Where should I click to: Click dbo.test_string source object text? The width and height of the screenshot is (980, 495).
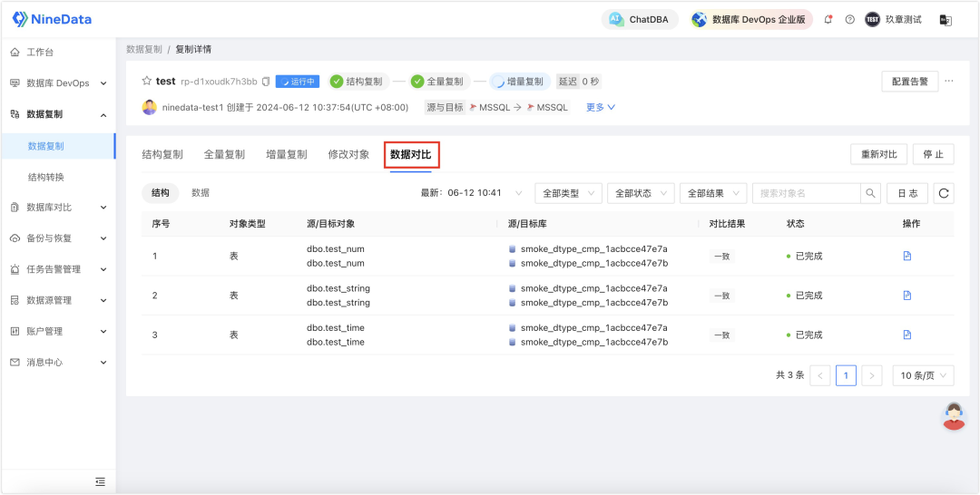338,288
